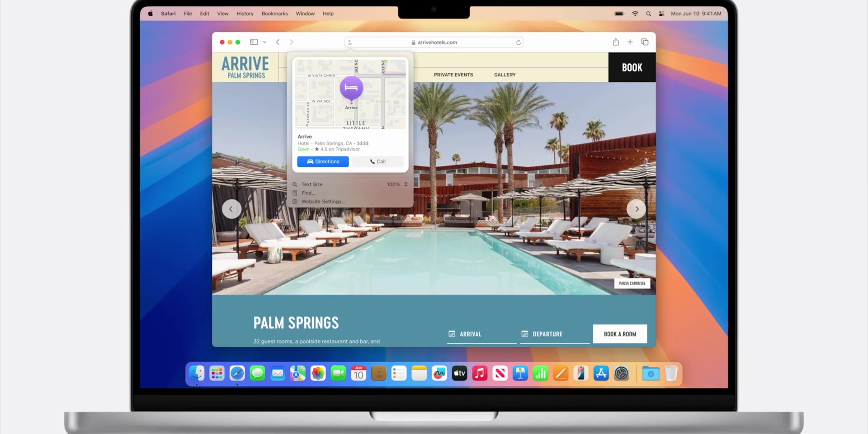Open Photos from the Dock

pos(318,373)
